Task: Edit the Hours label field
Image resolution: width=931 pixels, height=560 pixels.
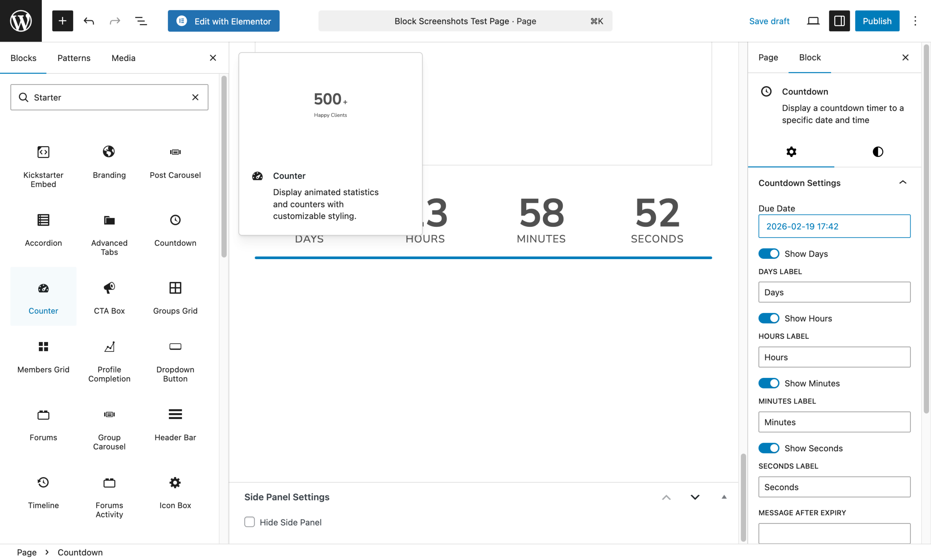Action: [834, 357]
